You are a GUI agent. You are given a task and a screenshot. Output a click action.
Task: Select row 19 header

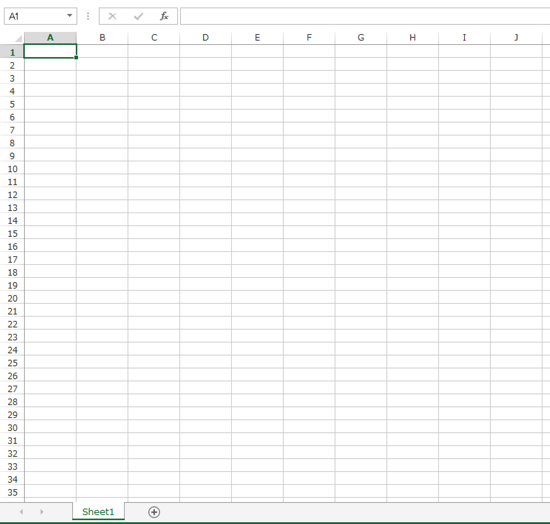pyautogui.click(x=12, y=285)
